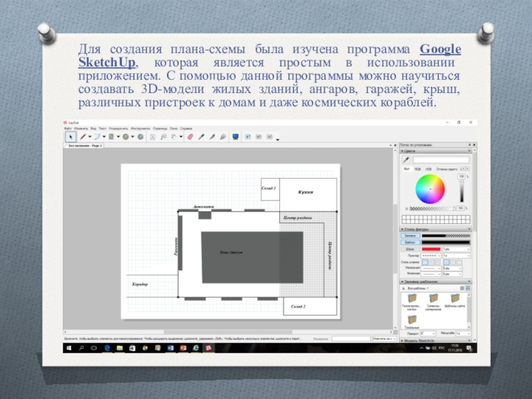Select the green circle shape tool
This screenshot has width=532, height=399.
(124, 136)
